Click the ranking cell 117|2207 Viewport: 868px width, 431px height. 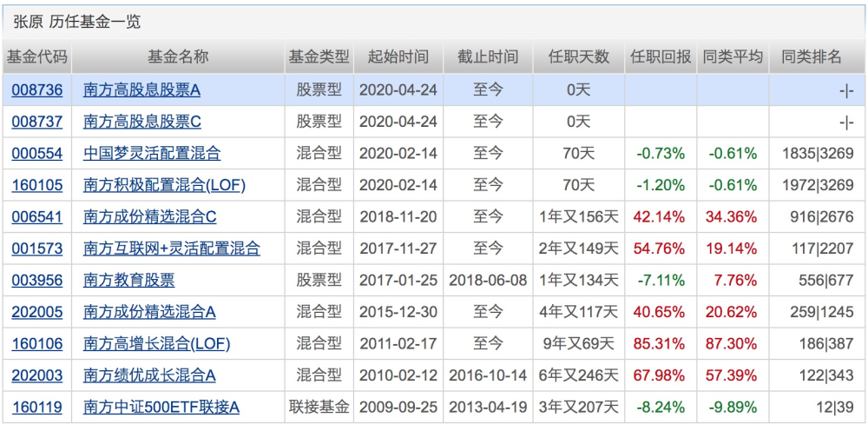pyautogui.click(x=822, y=249)
